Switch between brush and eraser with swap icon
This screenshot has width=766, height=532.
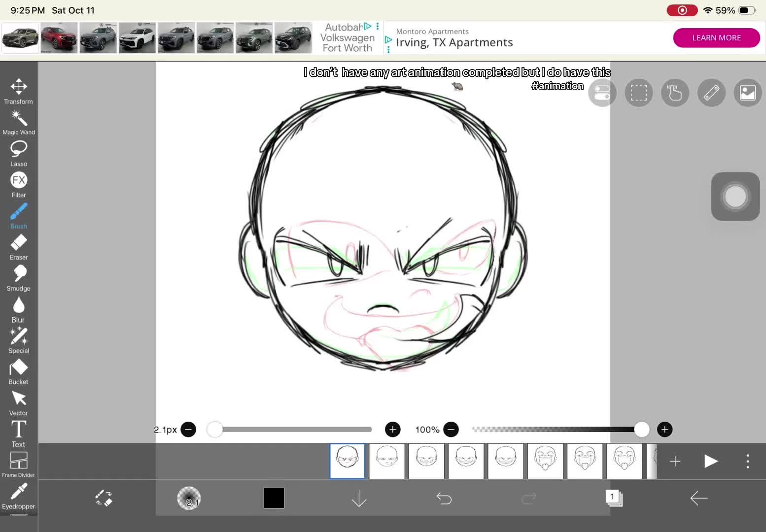104,498
